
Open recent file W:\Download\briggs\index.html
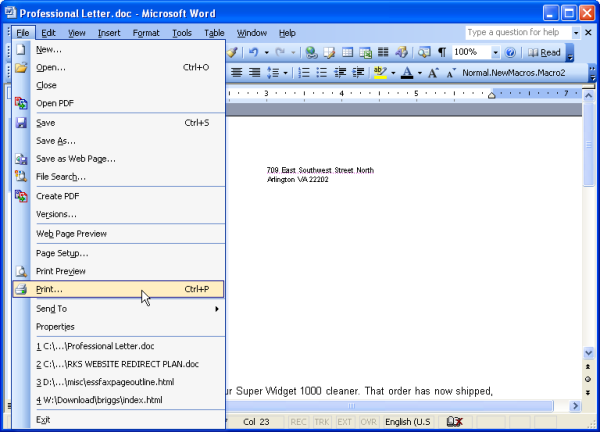point(118,400)
